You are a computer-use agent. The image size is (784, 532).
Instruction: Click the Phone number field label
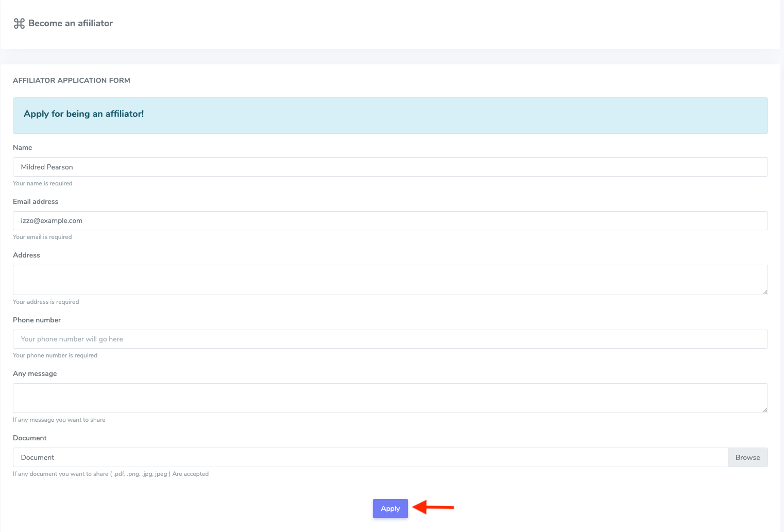pyautogui.click(x=37, y=320)
